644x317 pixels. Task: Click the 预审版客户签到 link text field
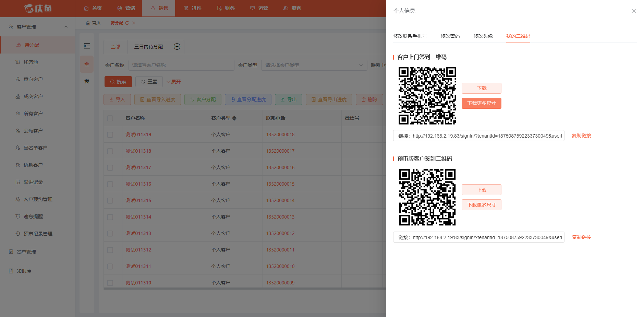click(x=479, y=237)
